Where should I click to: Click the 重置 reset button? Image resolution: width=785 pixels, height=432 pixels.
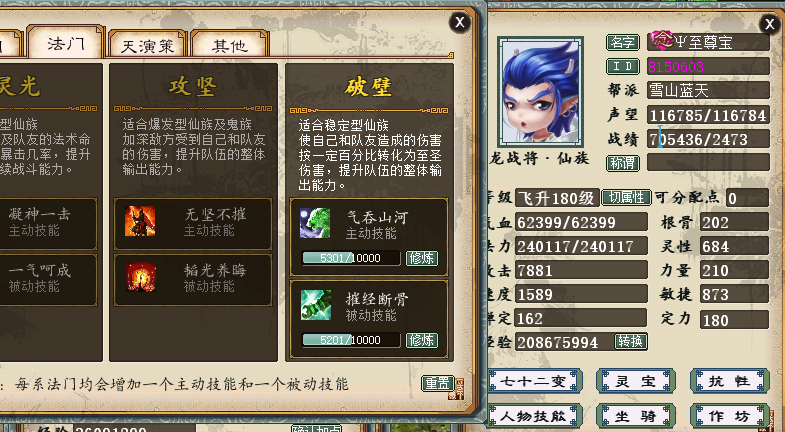437,383
